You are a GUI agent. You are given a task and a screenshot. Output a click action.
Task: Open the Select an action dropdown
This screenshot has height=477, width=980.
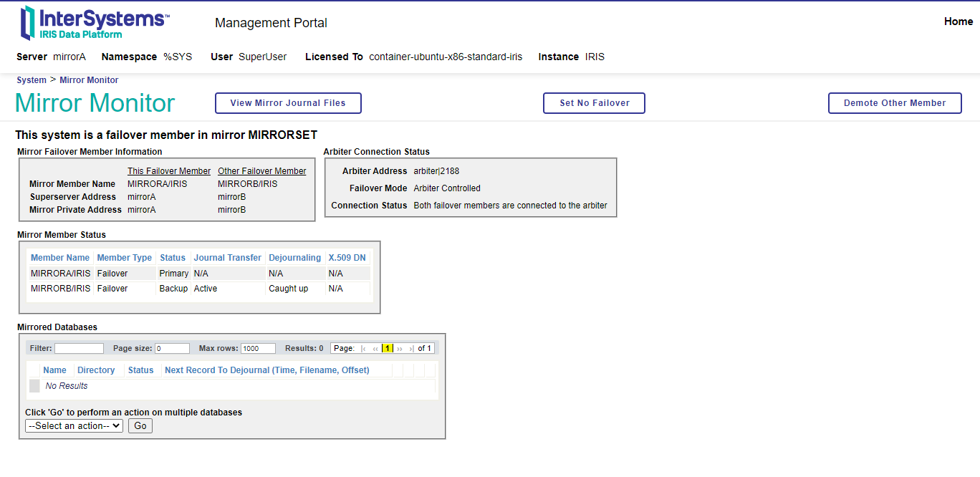(x=75, y=425)
